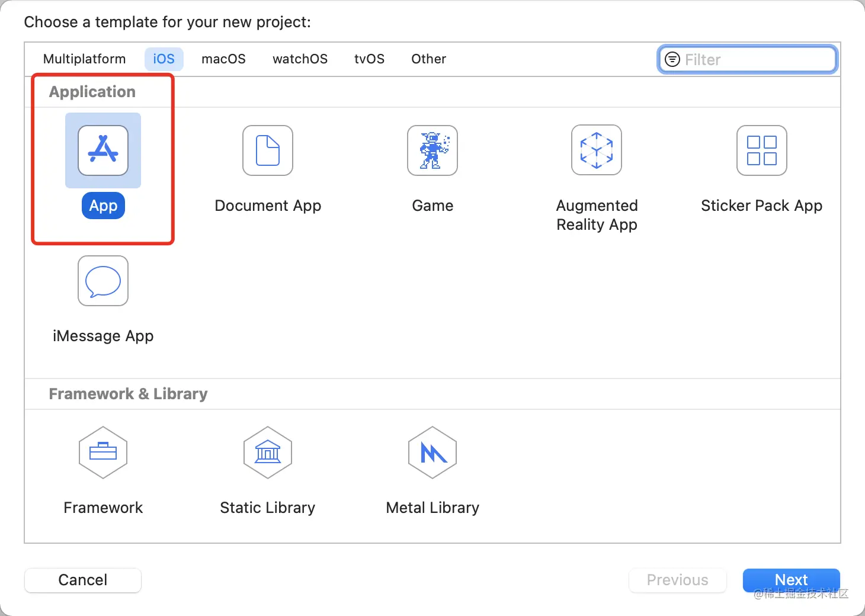Select the App template icon

tap(103, 150)
